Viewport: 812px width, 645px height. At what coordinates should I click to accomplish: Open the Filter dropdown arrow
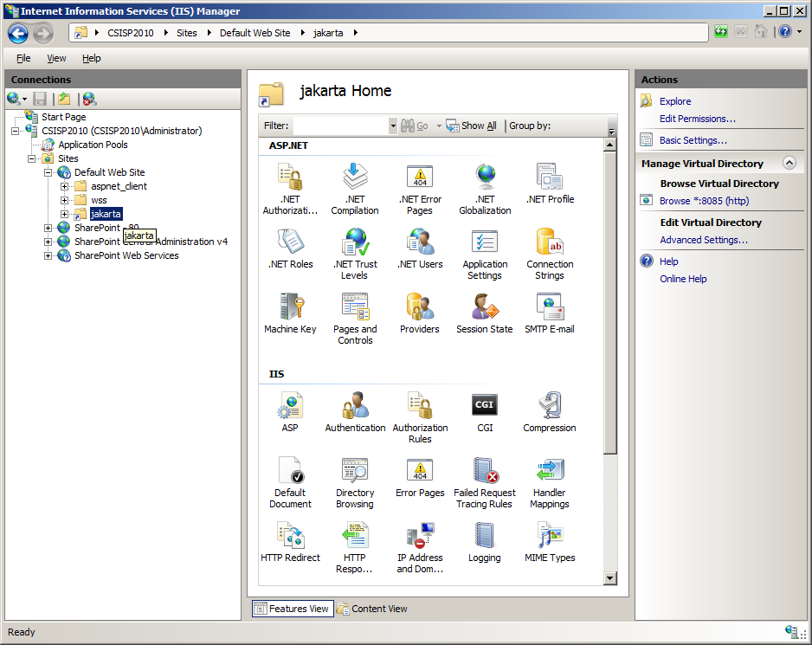click(x=393, y=126)
